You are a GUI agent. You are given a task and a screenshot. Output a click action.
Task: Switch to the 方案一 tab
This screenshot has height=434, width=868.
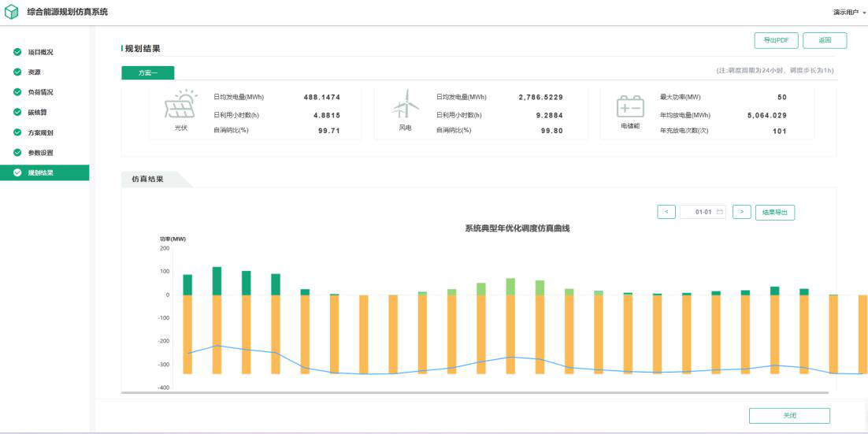pos(148,72)
